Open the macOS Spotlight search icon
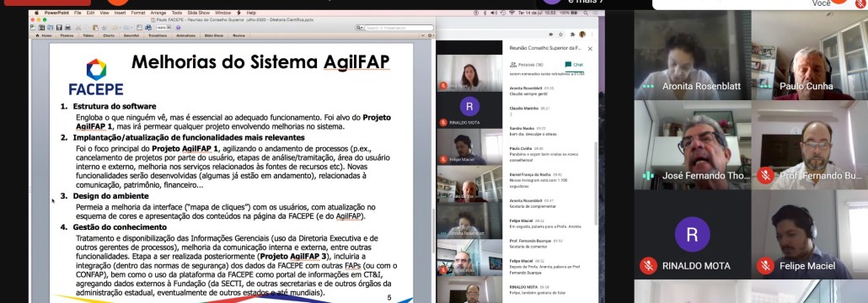Image resolution: width=868 pixels, height=303 pixels. click(x=586, y=13)
